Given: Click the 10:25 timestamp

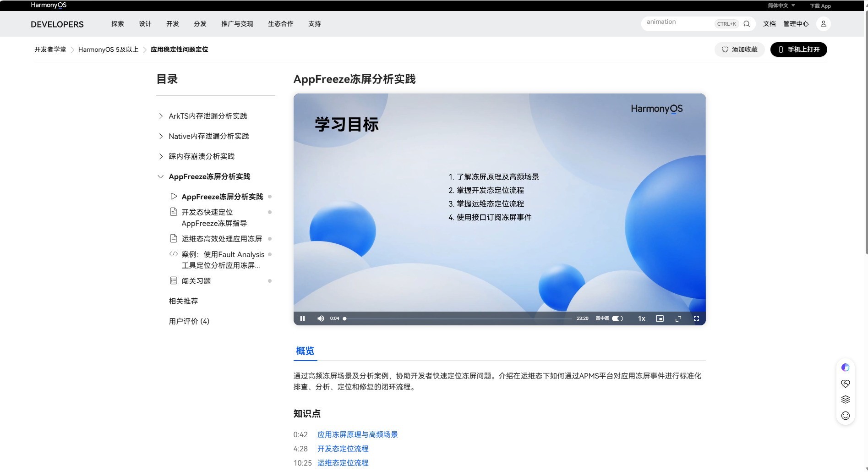Looking at the screenshot, I should [x=302, y=463].
